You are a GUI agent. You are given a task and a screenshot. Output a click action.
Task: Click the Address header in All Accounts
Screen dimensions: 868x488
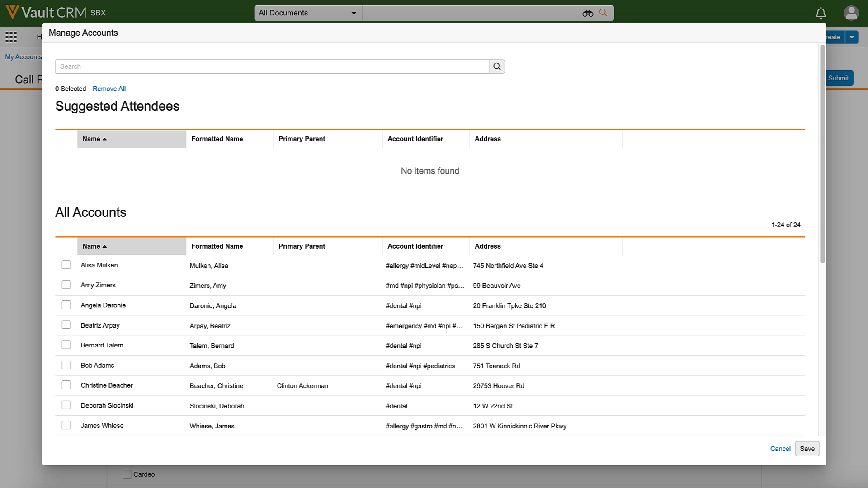(x=487, y=246)
